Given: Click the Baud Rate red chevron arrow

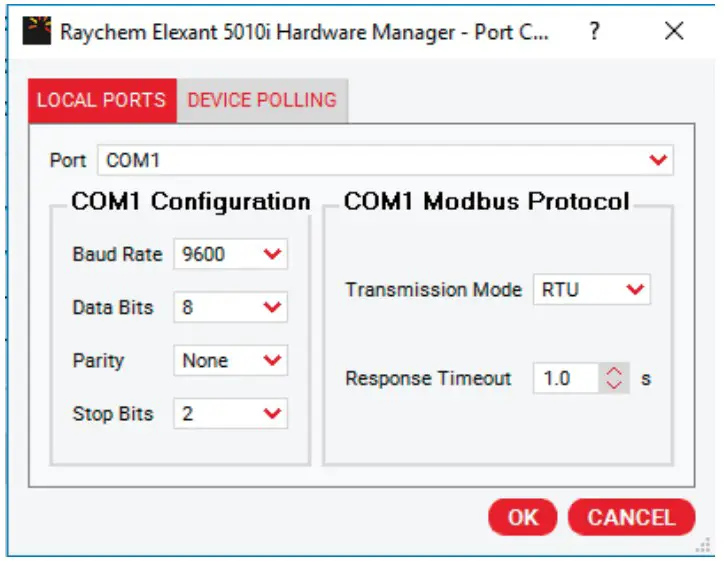Looking at the screenshot, I should 272,255.
